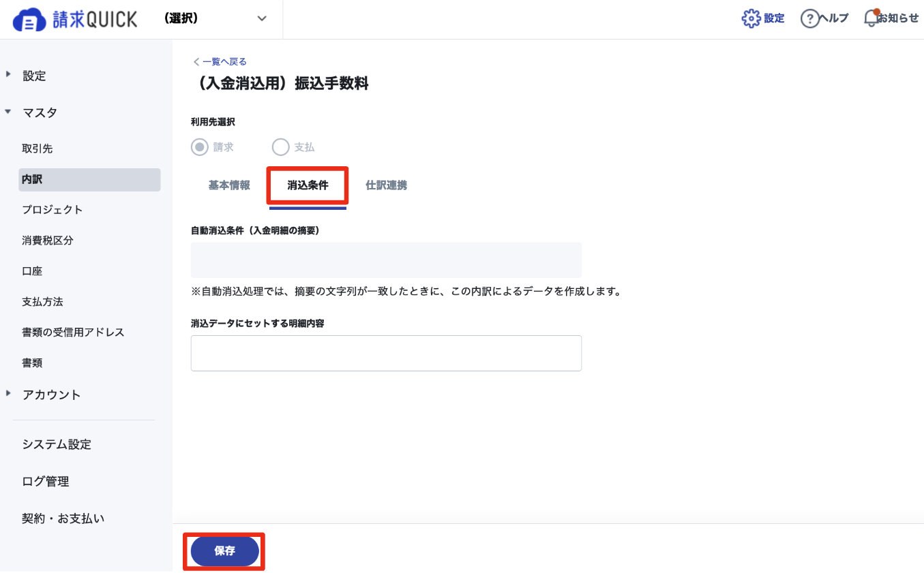Switch to the 基本情報 tab

click(x=229, y=185)
